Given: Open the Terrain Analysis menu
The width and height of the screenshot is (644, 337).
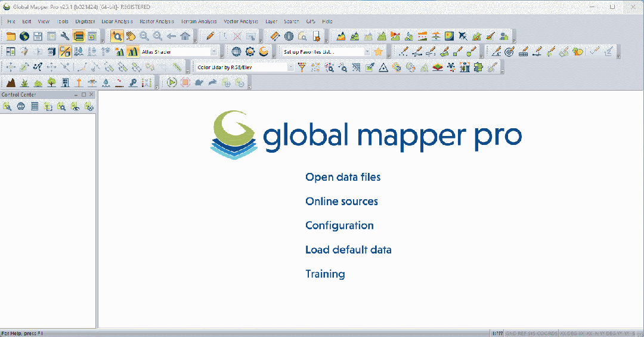Looking at the screenshot, I should pyautogui.click(x=199, y=21).
